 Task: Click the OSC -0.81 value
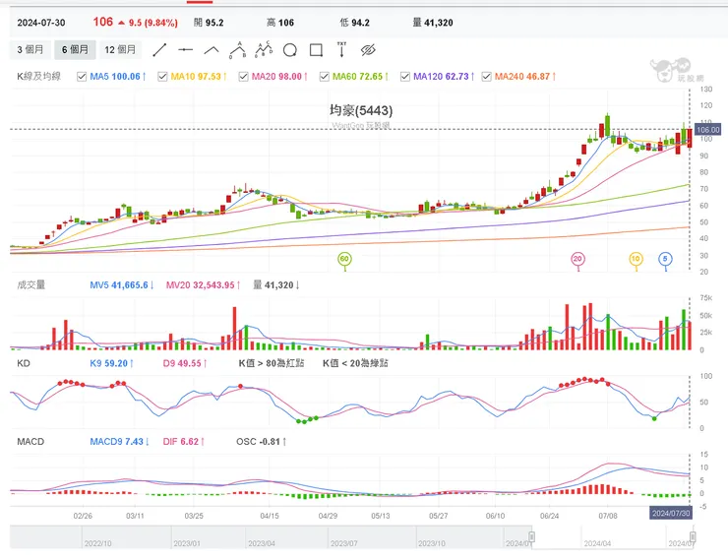pos(262,442)
